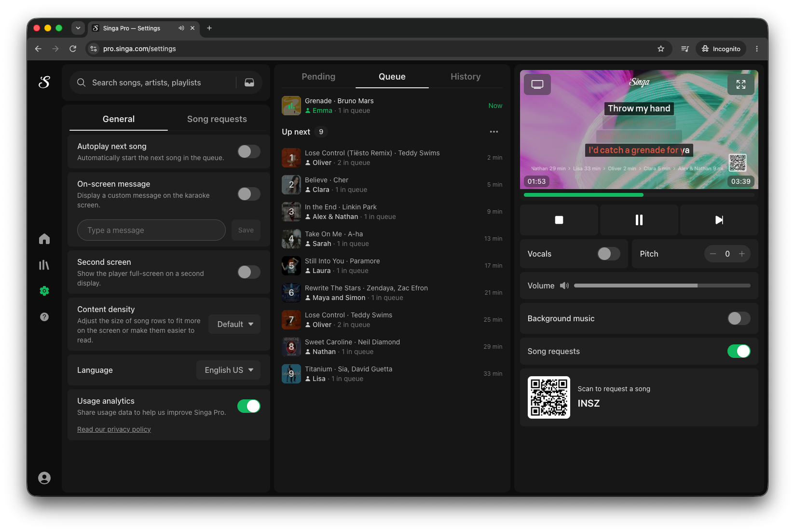
Task: Open the Chrome three-dot menu
Action: pyautogui.click(x=757, y=49)
